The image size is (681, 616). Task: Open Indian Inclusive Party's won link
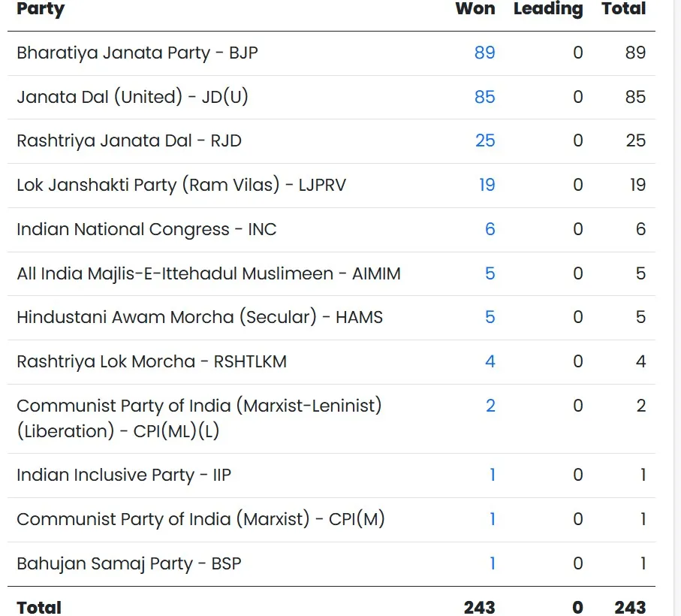(x=493, y=475)
